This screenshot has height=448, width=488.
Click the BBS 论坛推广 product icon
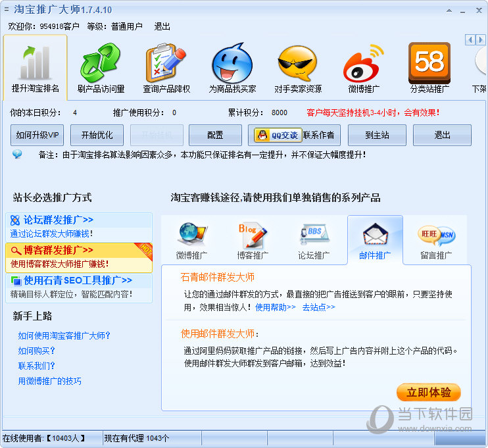[x=314, y=234]
